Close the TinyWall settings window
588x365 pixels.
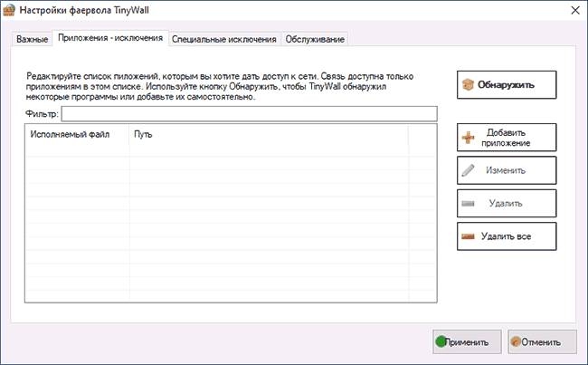575,10
